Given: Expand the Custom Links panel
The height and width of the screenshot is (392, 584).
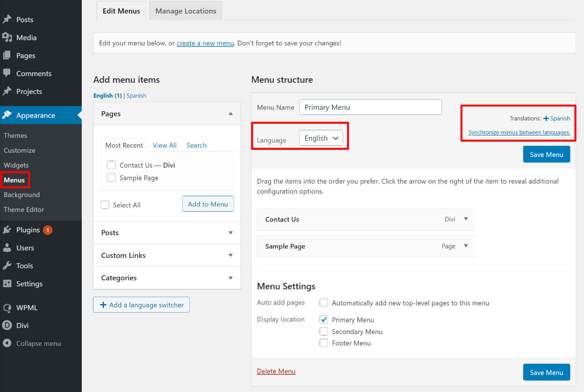Looking at the screenshot, I should (167, 255).
